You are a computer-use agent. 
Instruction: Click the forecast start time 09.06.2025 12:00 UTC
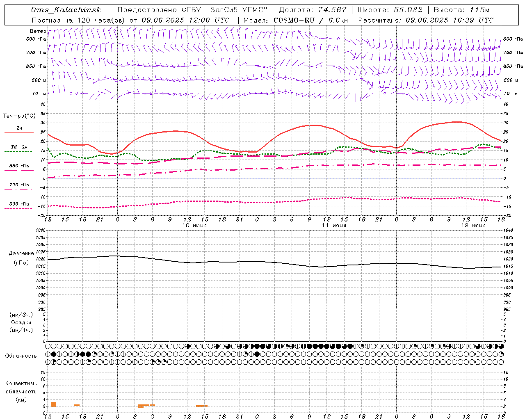[x=185, y=20]
